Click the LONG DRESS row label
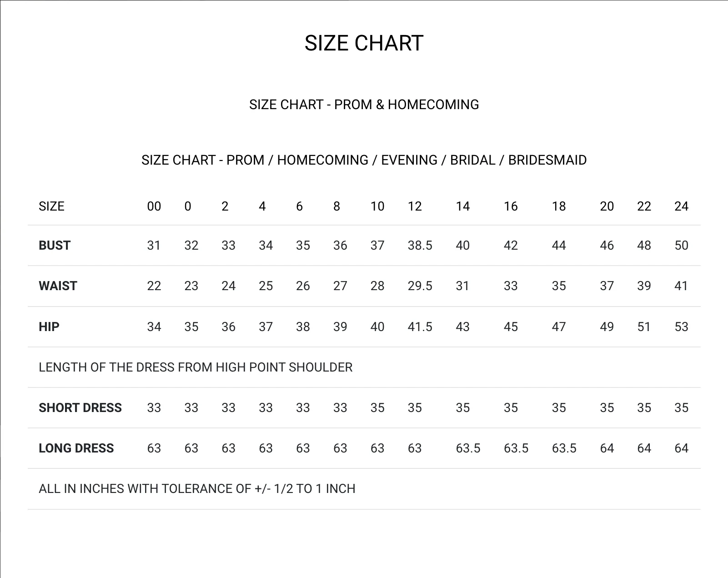This screenshot has width=728, height=578. [76, 448]
